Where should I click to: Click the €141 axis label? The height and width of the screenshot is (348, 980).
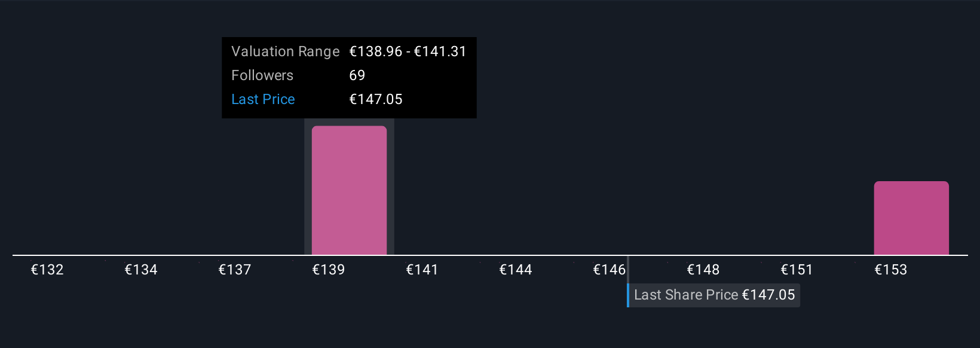coord(422,270)
